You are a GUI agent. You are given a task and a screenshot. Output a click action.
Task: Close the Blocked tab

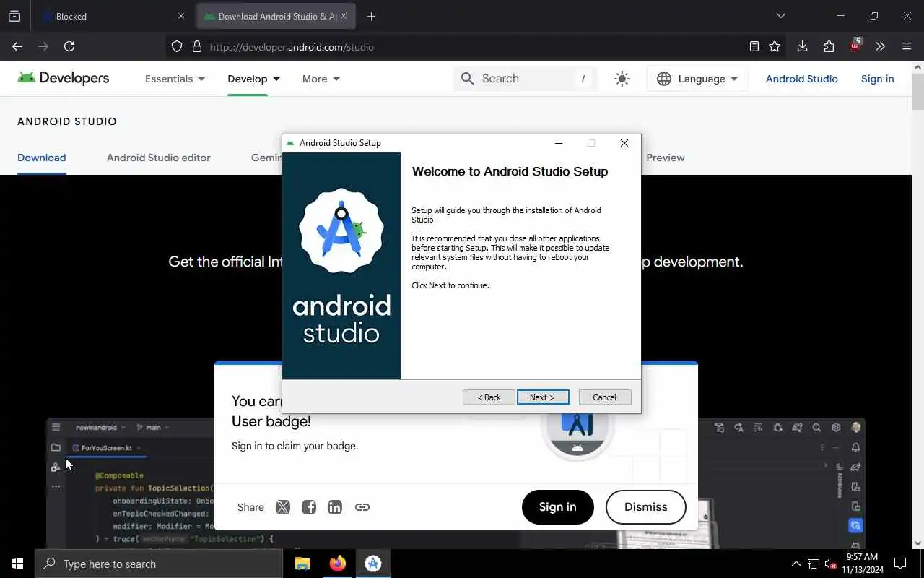tap(180, 16)
